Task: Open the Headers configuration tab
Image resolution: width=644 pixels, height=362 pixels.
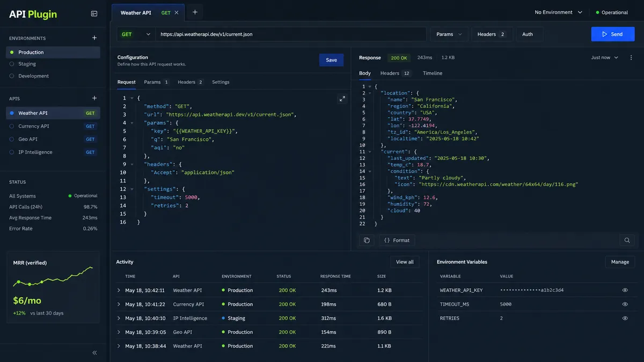Action: pos(191,82)
